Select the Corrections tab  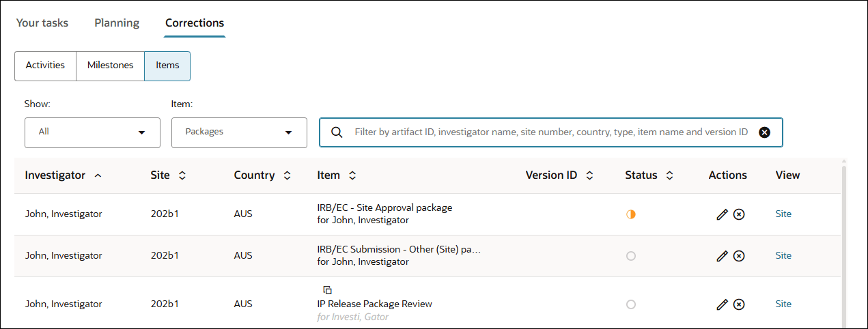tap(195, 23)
